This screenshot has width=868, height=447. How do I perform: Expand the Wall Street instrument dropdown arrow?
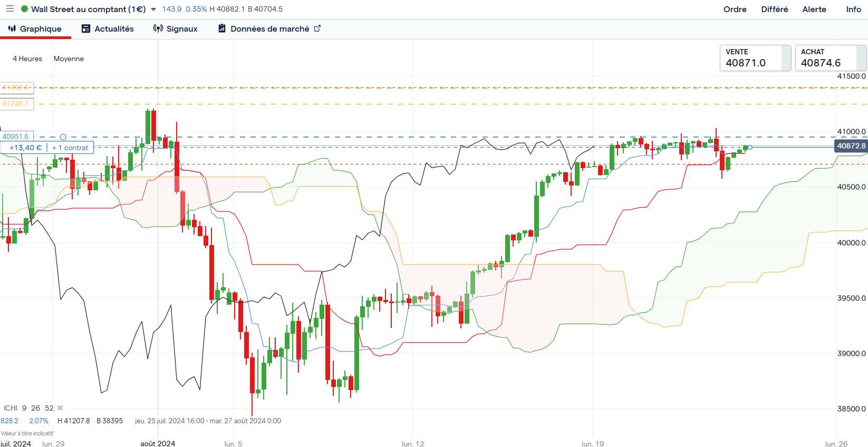pos(153,9)
